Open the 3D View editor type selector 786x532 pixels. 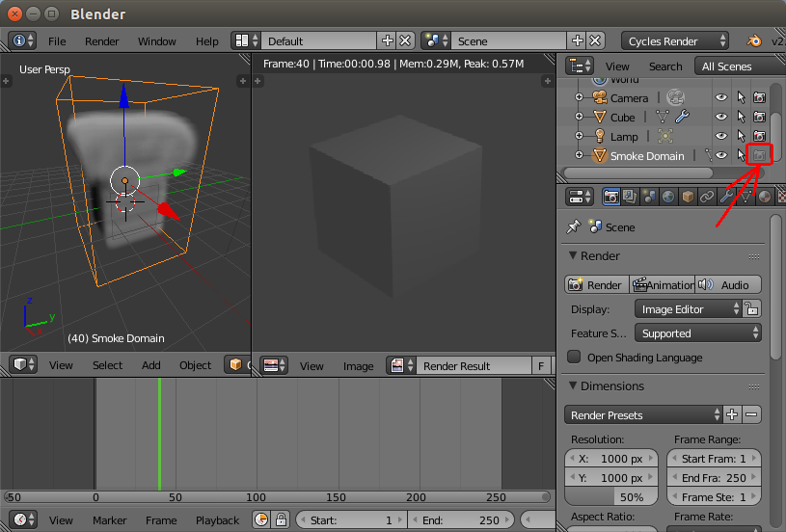(x=24, y=364)
